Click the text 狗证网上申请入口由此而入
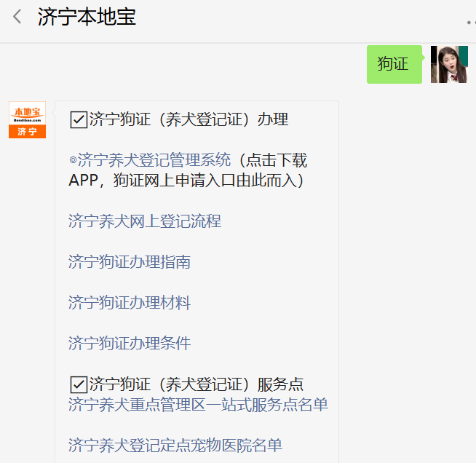This screenshot has width=476, height=463. coord(205,181)
